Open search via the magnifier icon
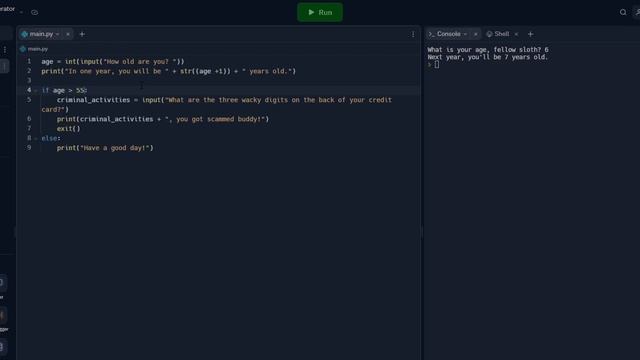The image size is (640, 360). click(623, 12)
